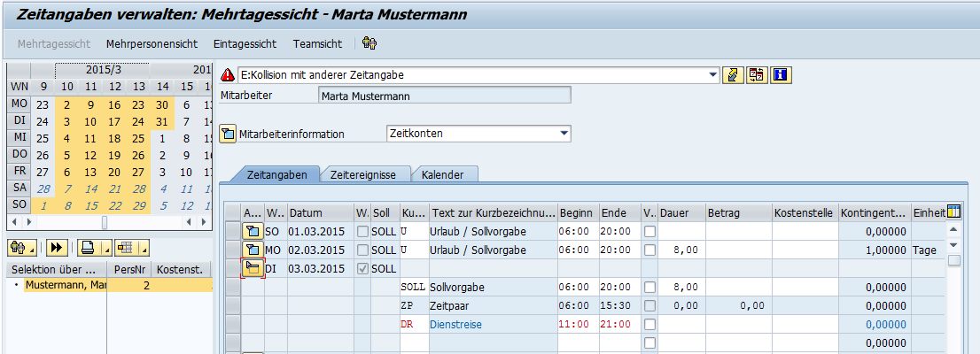Tick the Soll checkbox for 01.03.2015
Image resolution: width=980 pixels, height=354 pixels.
coord(362,231)
